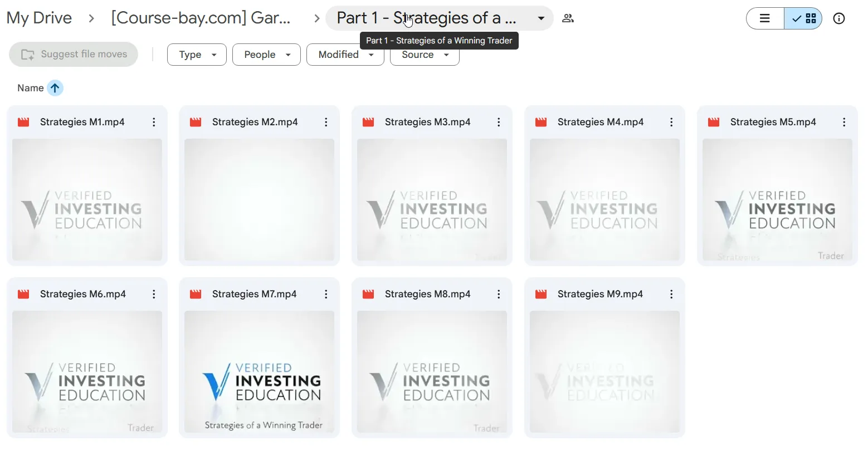Open the Part 1 folder dropdown arrow
The width and height of the screenshot is (868, 456).
[x=541, y=18]
